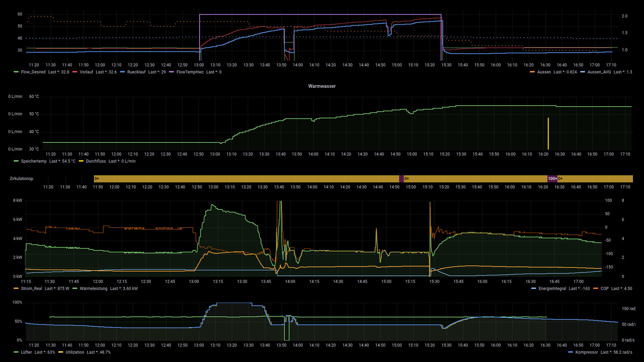
Task: Toggle the Lüfter legend entry
Action: pos(27,352)
